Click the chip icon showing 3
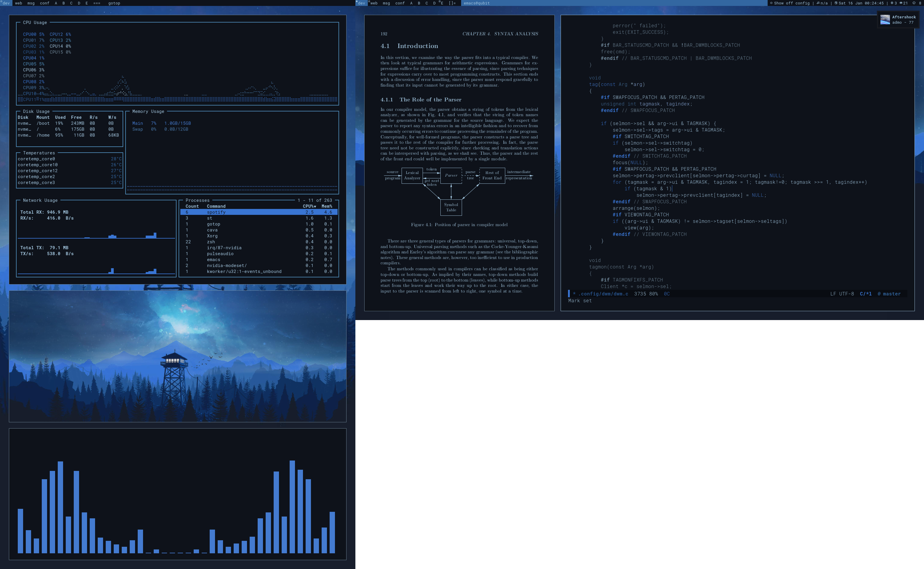Viewport: 924px width, 569px height. (x=892, y=3)
